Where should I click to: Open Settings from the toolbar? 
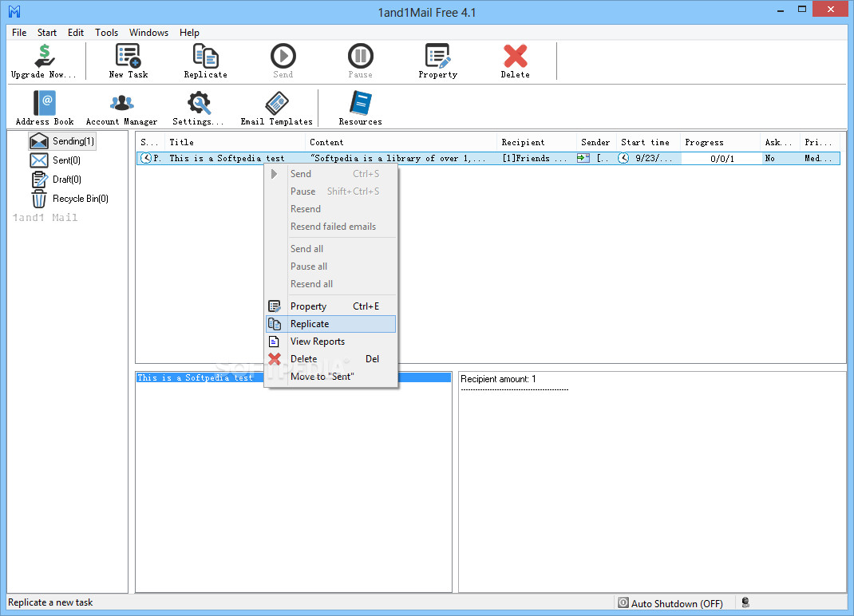pyautogui.click(x=198, y=109)
